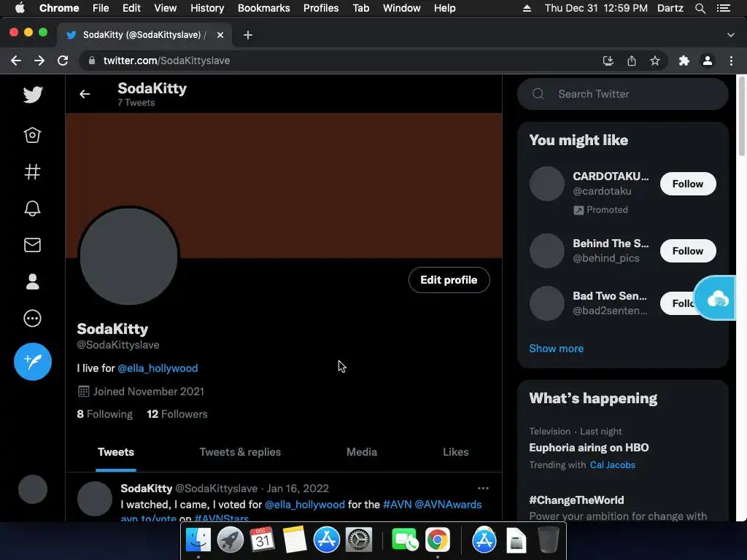Expand the tab search chevron
This screenshot has height=560, width=747.
(x=731, y=35)
